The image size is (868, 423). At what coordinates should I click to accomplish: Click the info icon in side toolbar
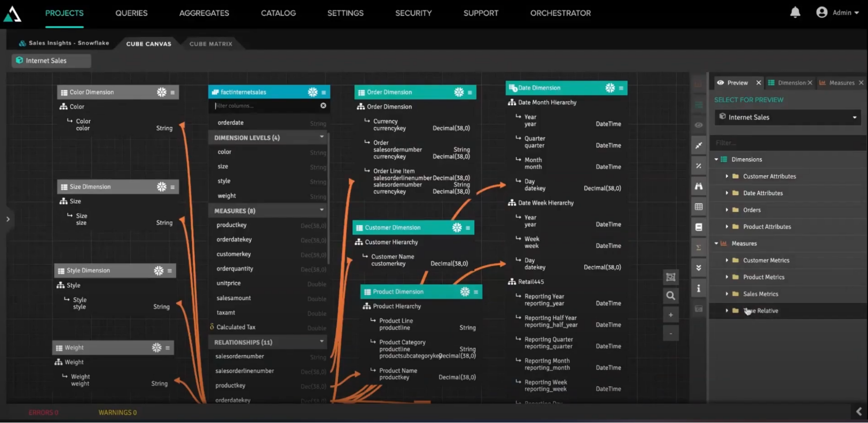(698, 289)
